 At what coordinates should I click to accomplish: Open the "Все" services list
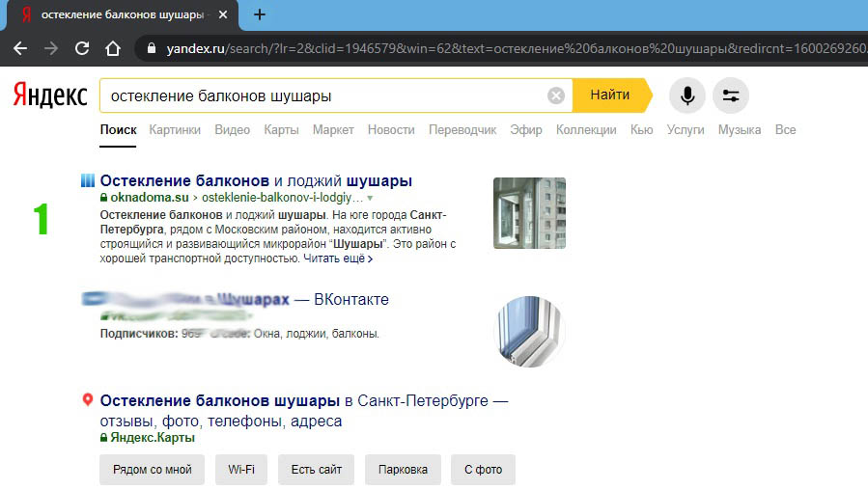click(x=785, y=129)
